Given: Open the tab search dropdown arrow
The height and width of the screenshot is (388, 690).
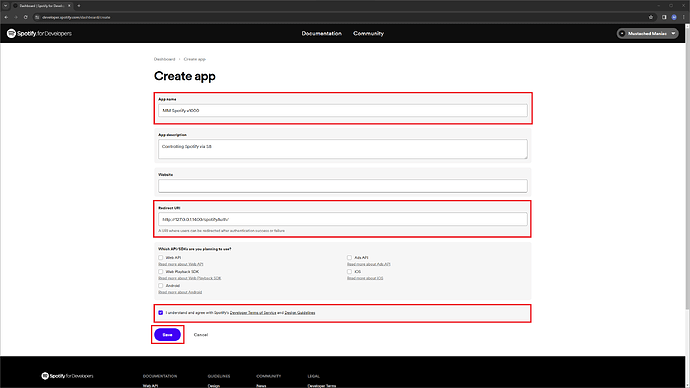Looking at the screenshot, I should click(6, 6).
